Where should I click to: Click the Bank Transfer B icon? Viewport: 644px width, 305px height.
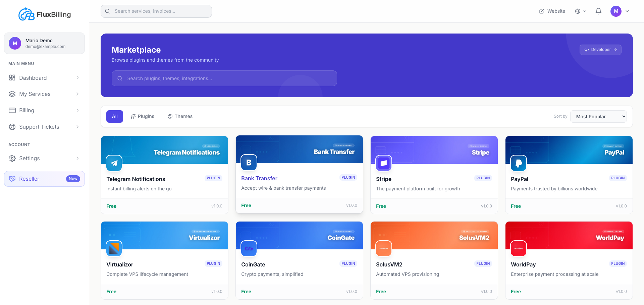(x=249, y=163)
